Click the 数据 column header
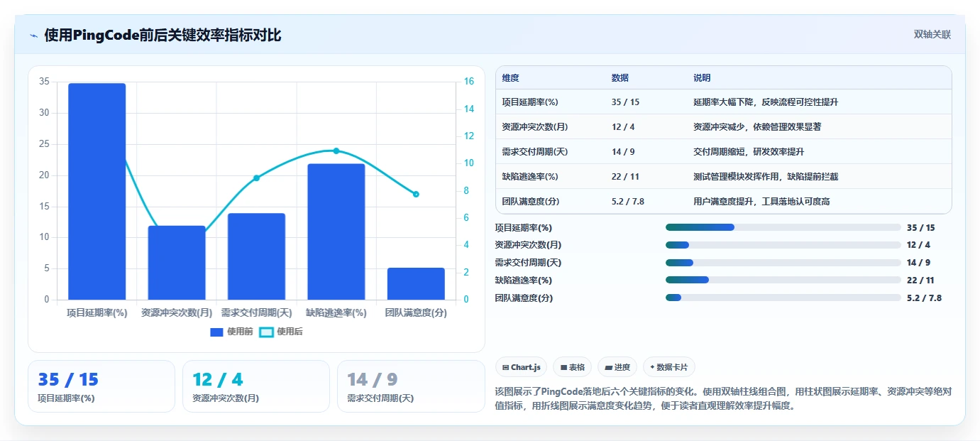The width and height of the screenshot is (980, 441). [x=620, y=77]
